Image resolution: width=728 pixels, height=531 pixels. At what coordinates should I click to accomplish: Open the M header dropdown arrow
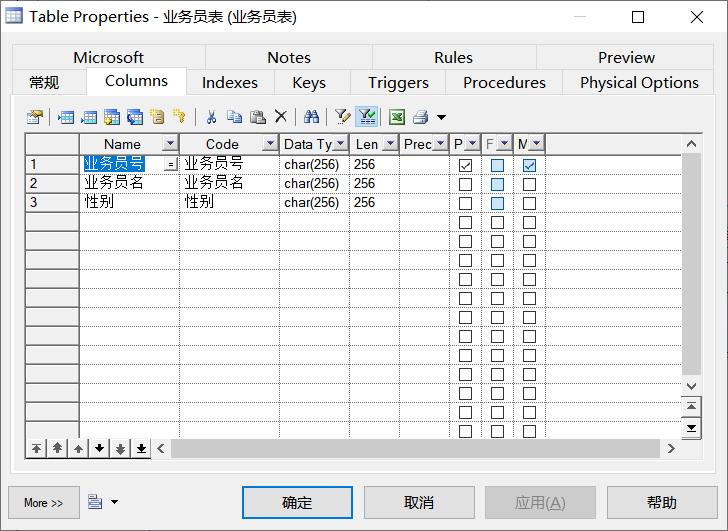coord(536,144)
